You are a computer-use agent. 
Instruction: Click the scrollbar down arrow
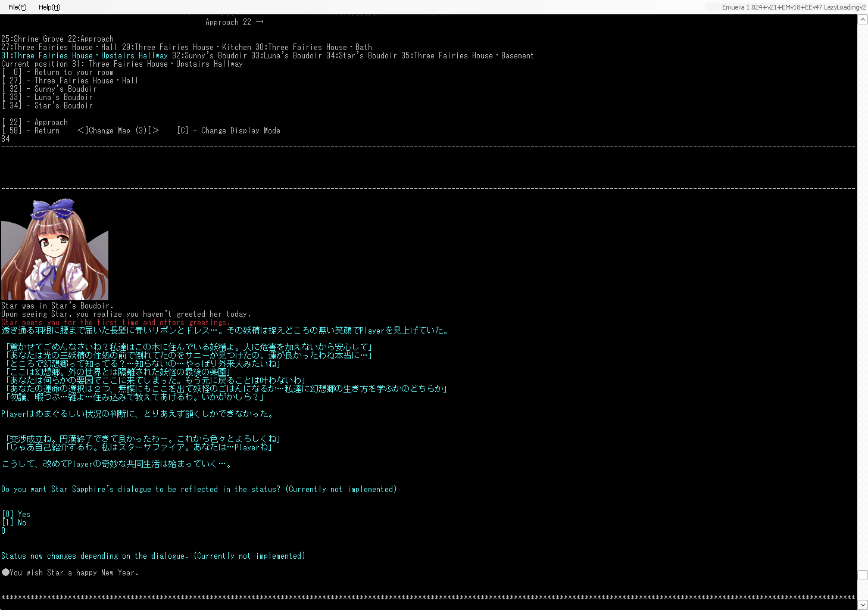coord(862,604)
